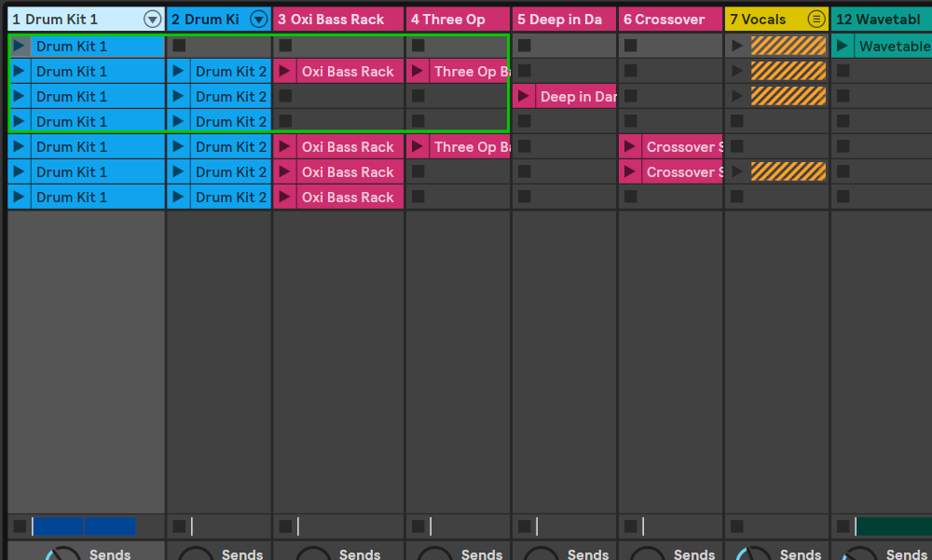The image size is (932, 560).
Task: Stop all clips on the 1 Drum Kit 1 track
Action: coord(20,526)
